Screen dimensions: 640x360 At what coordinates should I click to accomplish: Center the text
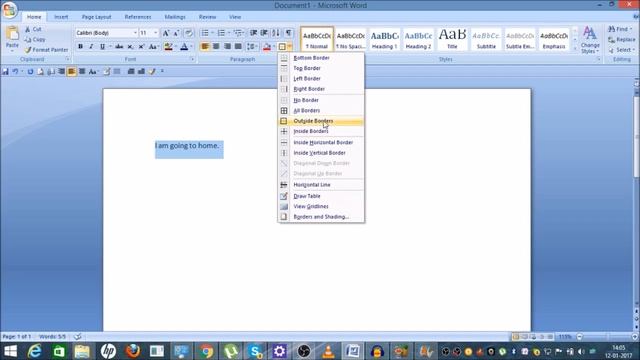(x=216, y=47)
